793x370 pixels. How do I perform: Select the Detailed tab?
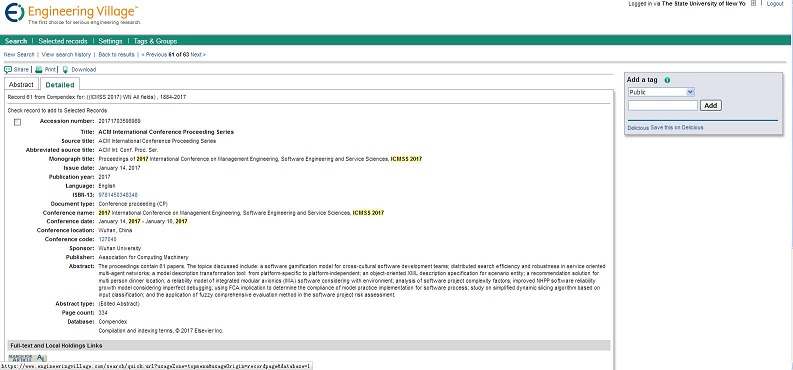(60, 84)
